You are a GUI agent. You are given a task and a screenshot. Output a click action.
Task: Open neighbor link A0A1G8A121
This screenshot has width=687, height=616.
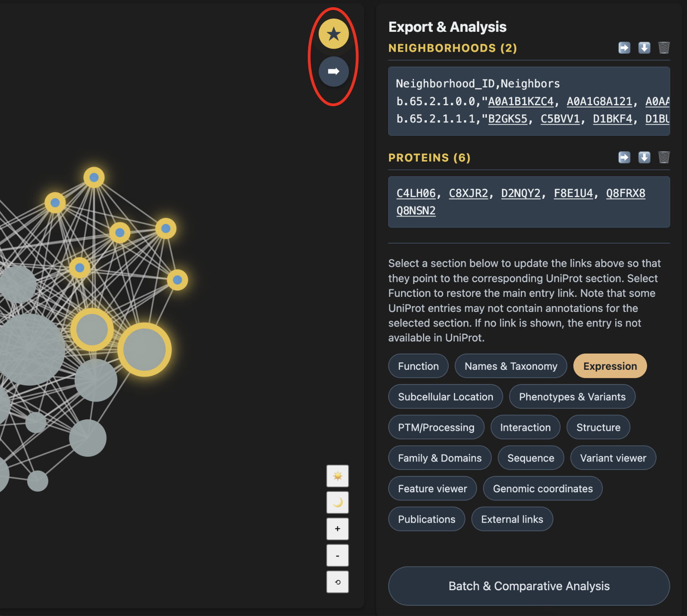(599, 101)
